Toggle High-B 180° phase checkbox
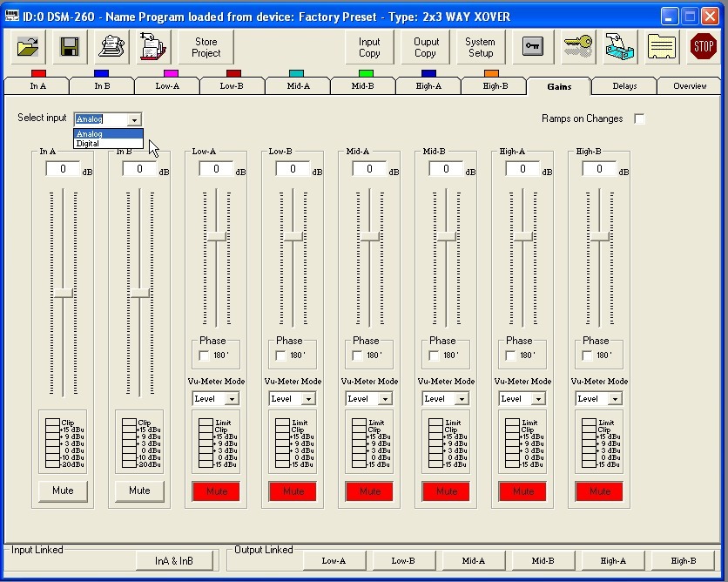 click(588, 355)
